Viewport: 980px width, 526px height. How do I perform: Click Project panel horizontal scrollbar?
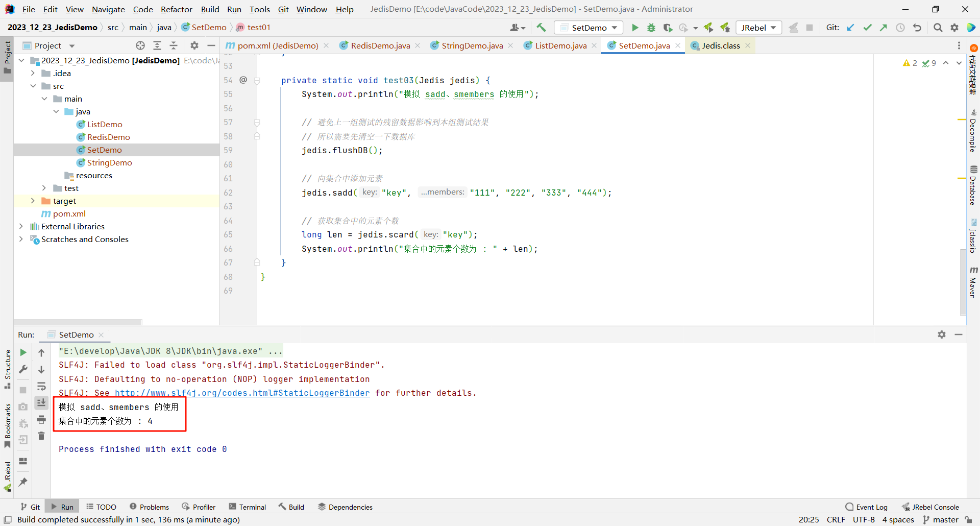click(x=78, y=322)
